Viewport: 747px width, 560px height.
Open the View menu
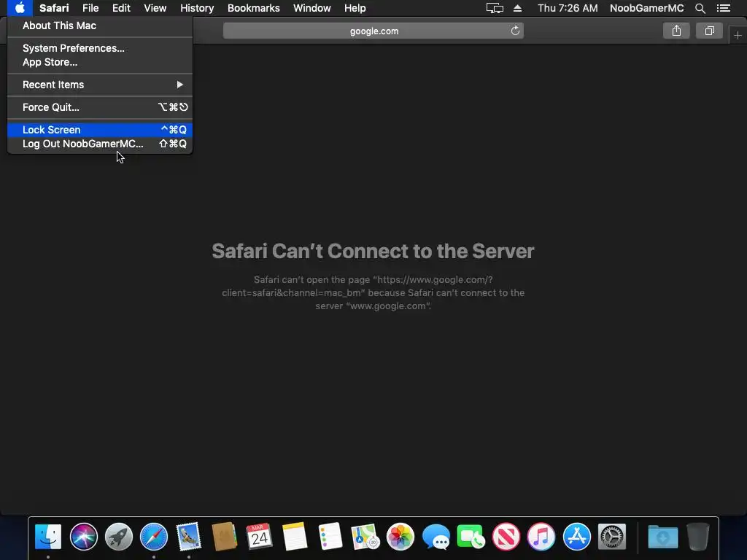155,8
